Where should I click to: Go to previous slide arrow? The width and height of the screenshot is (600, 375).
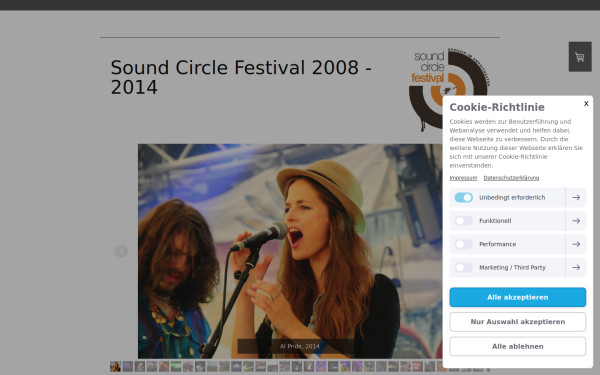point(121,251)
